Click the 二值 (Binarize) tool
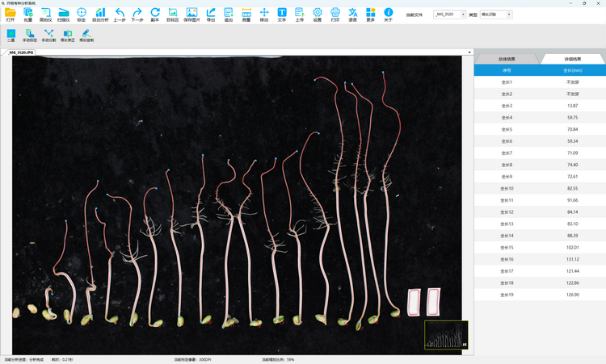606x364 pixels. click(x=11, y=35)
